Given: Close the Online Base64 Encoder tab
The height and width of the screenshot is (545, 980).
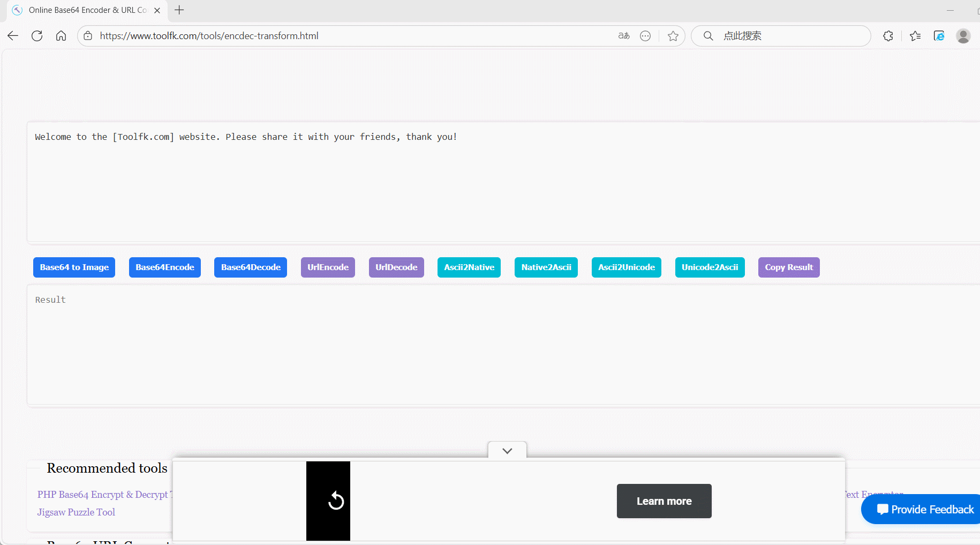Looking at the screenshot, I should 157,10.
